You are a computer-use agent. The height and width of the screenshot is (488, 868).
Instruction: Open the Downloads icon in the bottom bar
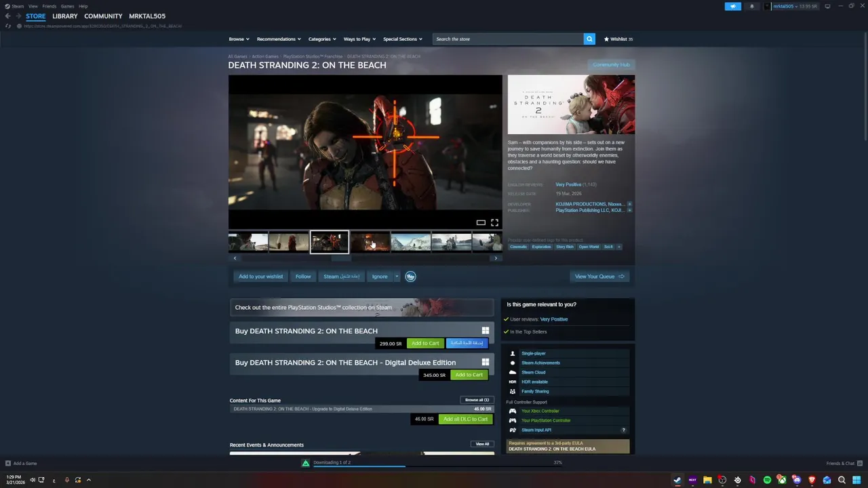click(306, 463)
